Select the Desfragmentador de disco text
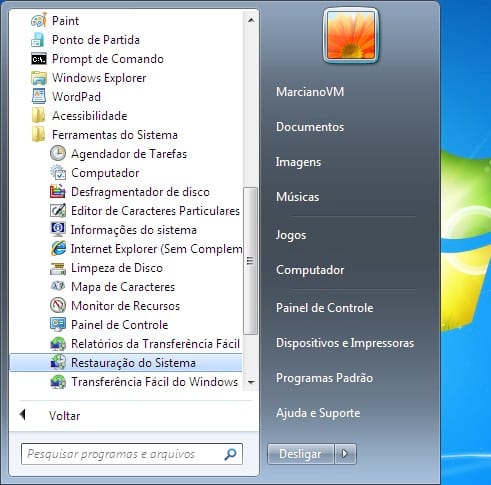 tap(140, 192)
